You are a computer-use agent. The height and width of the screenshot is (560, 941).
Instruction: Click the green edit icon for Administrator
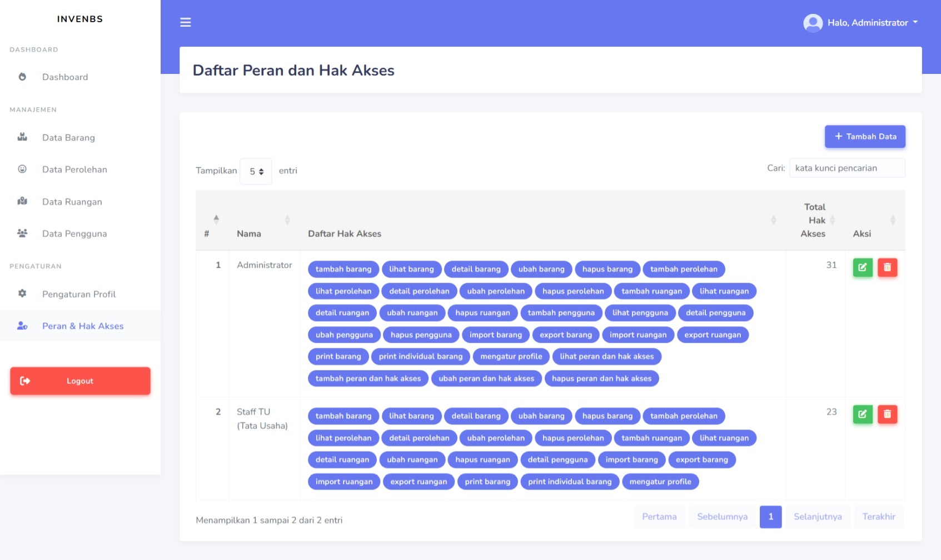point(862,267)
